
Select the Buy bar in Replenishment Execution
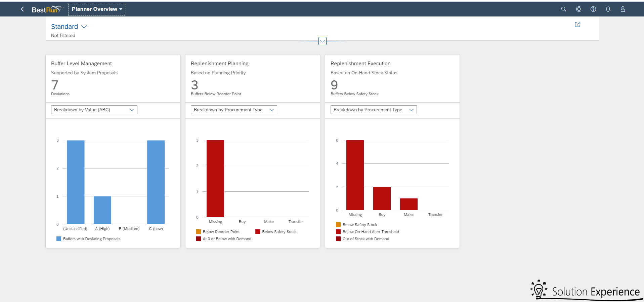click(382, 198)
